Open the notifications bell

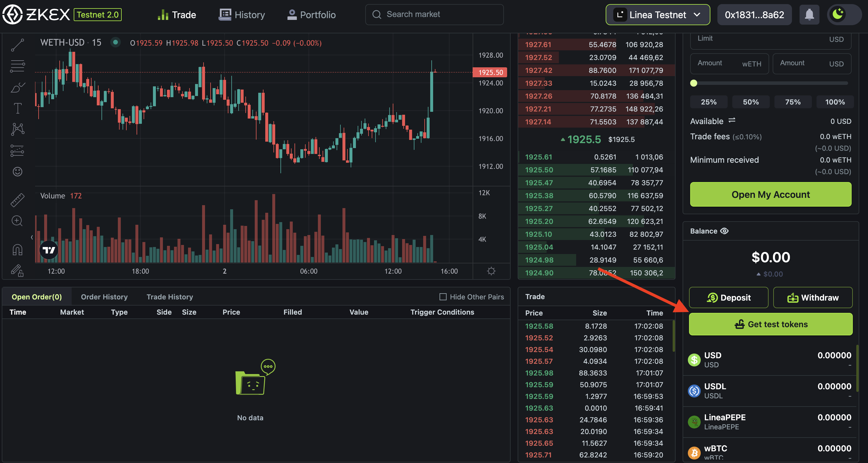coord(809,15)
